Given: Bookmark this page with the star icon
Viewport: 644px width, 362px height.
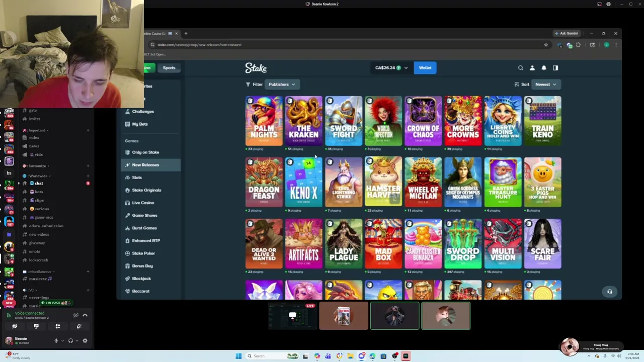Looking at the screenshot, I should (x=546, y=45).
